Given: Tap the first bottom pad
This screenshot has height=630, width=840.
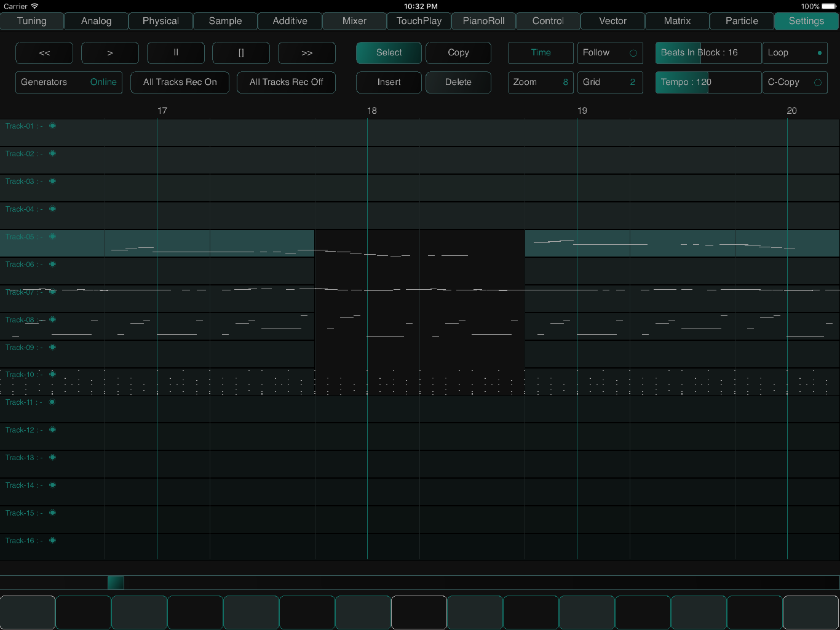Looking at the screenshot, I should coord(28,612).
